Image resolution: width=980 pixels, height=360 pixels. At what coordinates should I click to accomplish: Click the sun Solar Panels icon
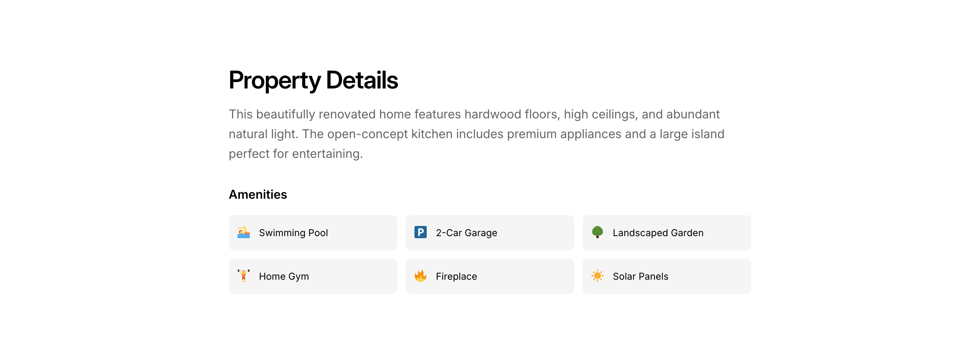pos(597,276)
